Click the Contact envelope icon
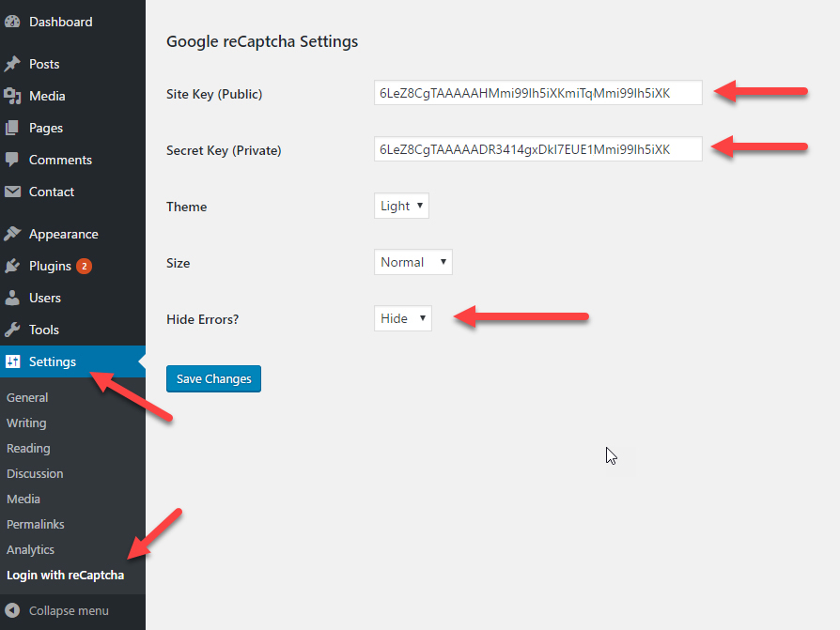Image resolution: width=840 pixels, height=630 pixels. pyautogui.click(x=12, y=192)
